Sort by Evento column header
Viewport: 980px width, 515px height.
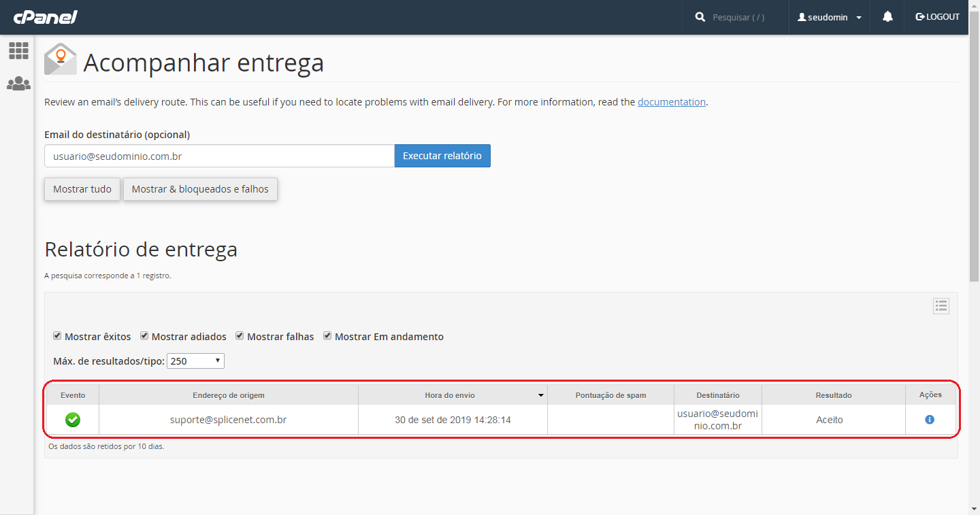tap(73, 395)
